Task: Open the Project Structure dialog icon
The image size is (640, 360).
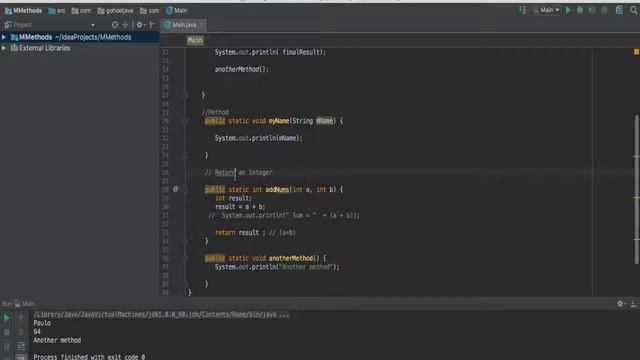Action: point(619,10)
